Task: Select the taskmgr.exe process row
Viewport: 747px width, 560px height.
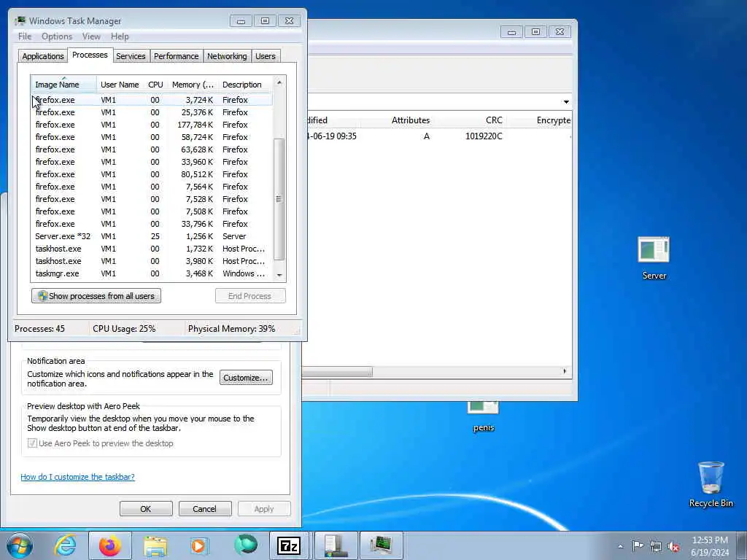Action: [x=152, y=273]
